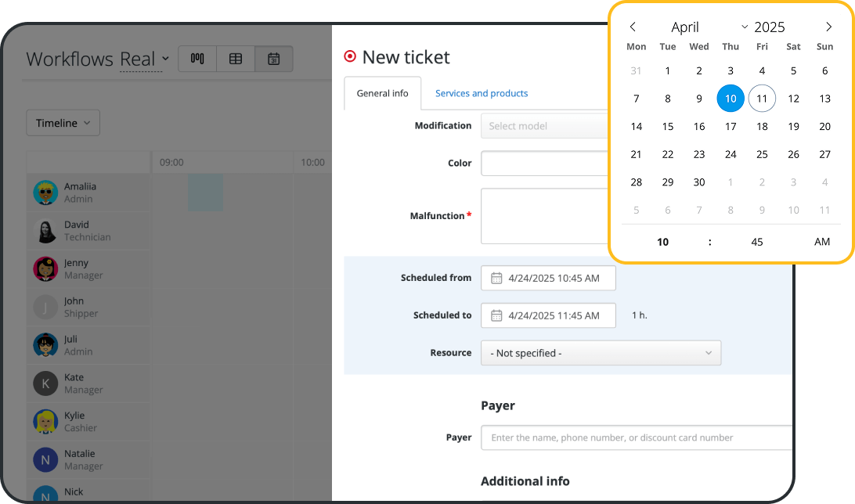Open the table view icon
This screenshot has width=855, height=504.
(236, 59)
